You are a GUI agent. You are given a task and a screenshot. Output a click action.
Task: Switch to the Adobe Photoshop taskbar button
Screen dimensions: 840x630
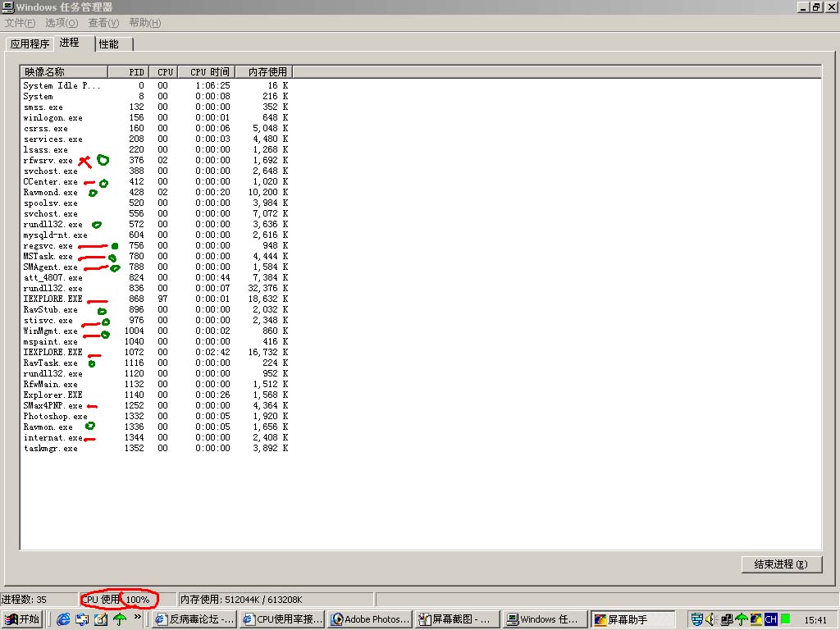click(370, 619)
